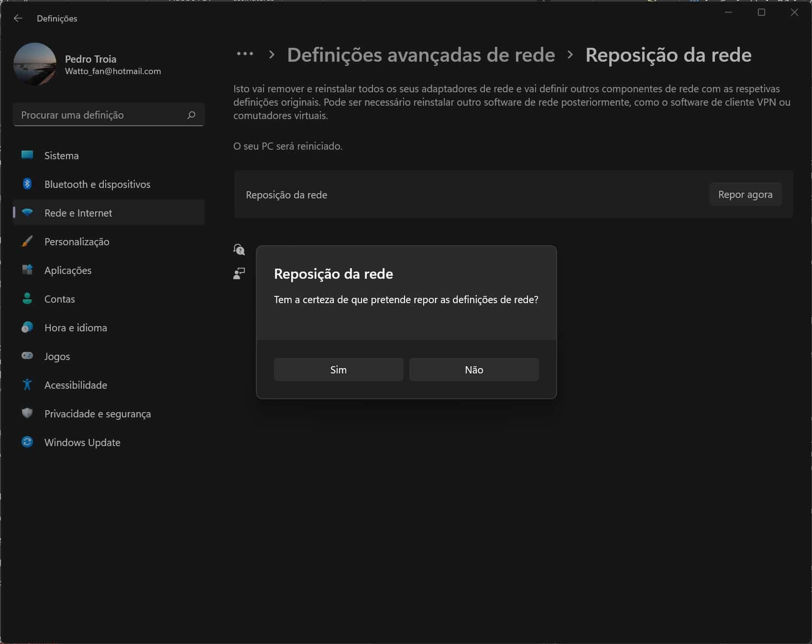Click the send feedback icon
The height and width of the screenshot is (644, 812).
[239, 273]
